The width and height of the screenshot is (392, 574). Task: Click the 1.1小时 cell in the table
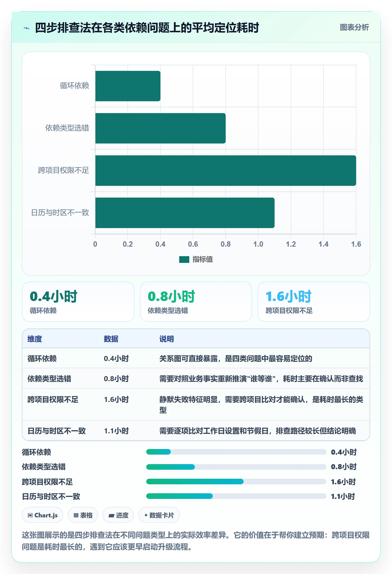click(x=116, y=431)
